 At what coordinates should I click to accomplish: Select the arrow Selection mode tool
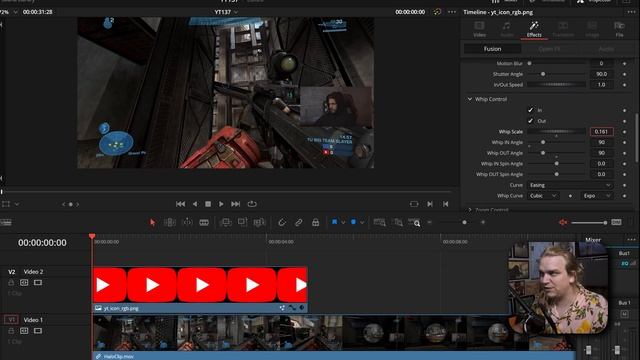(x=152, y=222)
